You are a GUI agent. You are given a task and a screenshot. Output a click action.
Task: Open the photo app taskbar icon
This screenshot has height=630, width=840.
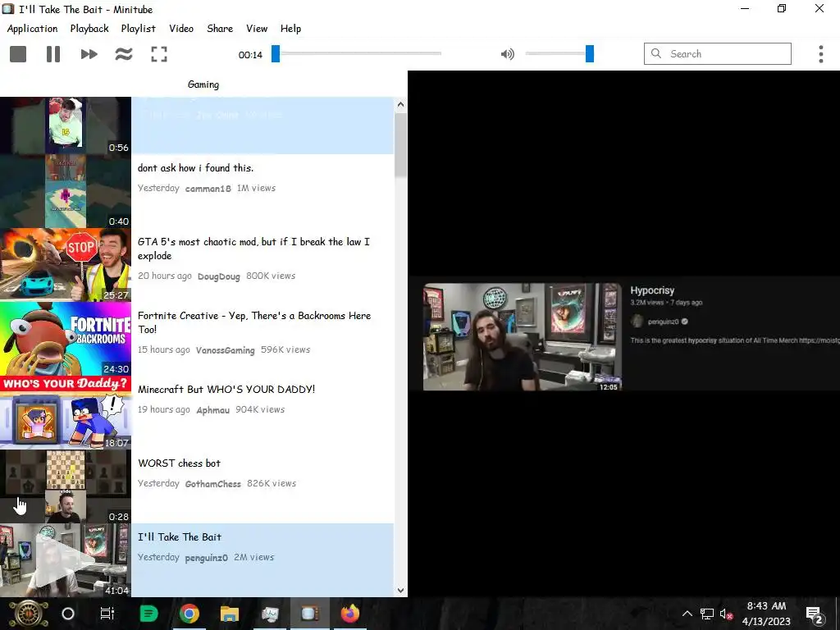(270, 614)
